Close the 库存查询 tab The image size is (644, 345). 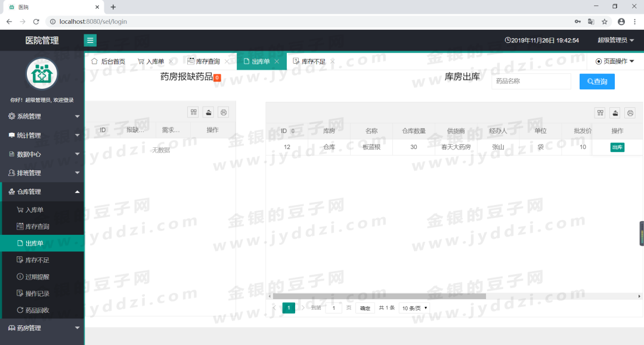(227, 61)
